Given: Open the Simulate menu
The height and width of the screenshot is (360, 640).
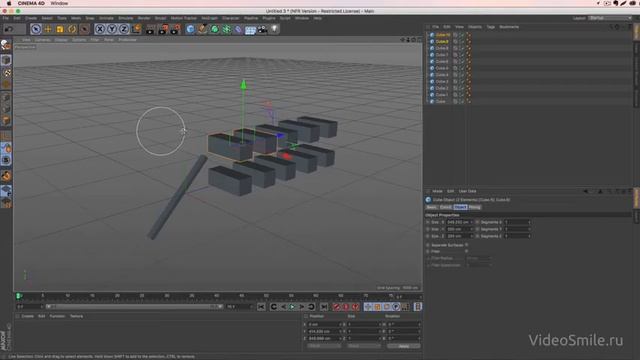Looking at the screenshot, I should pos(125,18).
